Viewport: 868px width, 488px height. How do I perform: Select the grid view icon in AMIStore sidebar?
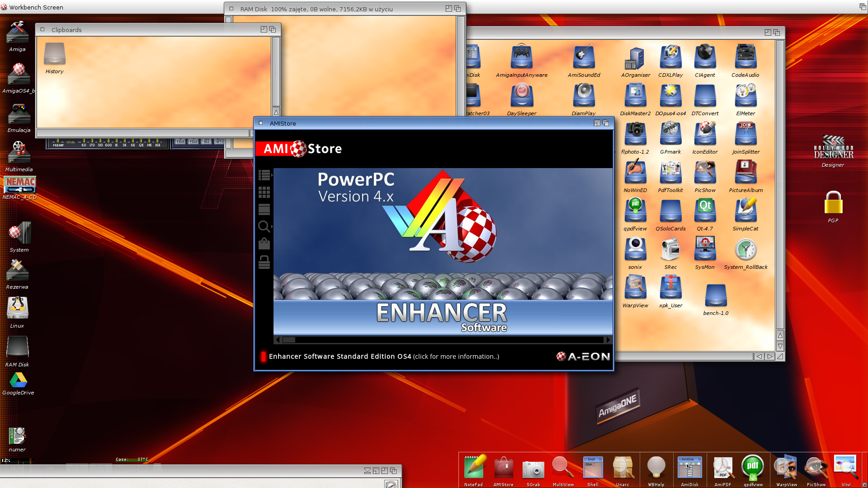(x=264, y=192)
